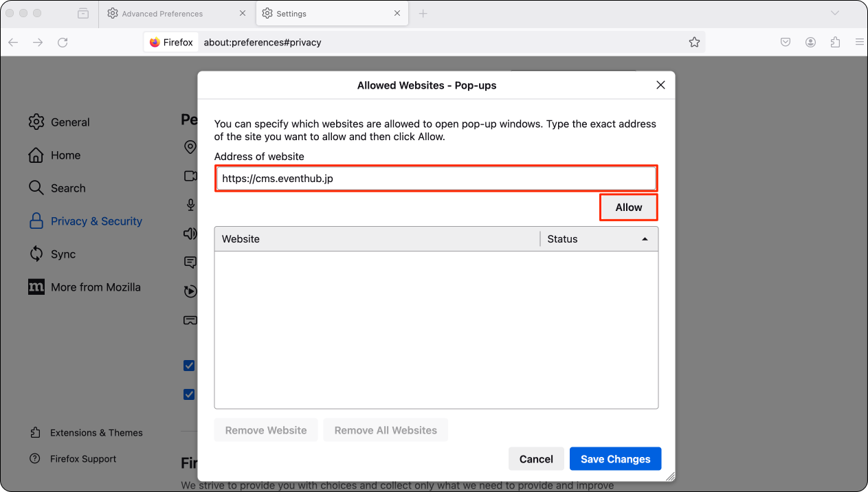Select the Settings tab
868x492 pixels.
click(333, 14)
